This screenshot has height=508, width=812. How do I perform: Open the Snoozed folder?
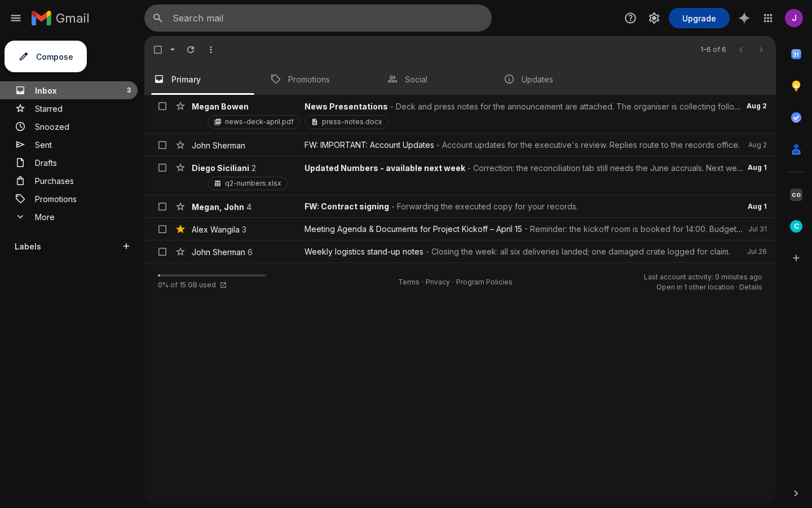pyautogui.click(x=69, y=127)
